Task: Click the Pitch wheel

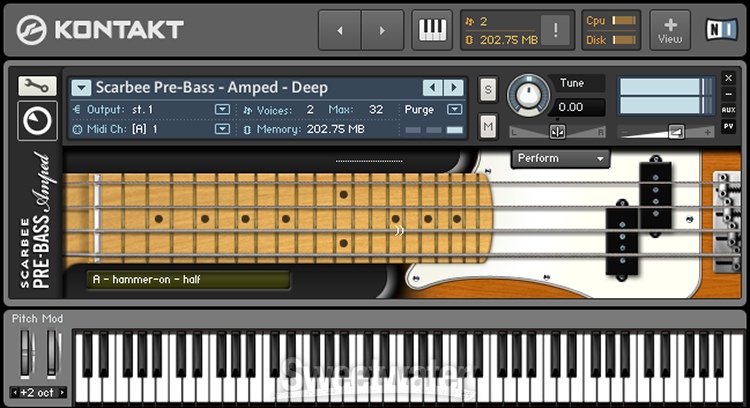Action: (x=27, y=354)
